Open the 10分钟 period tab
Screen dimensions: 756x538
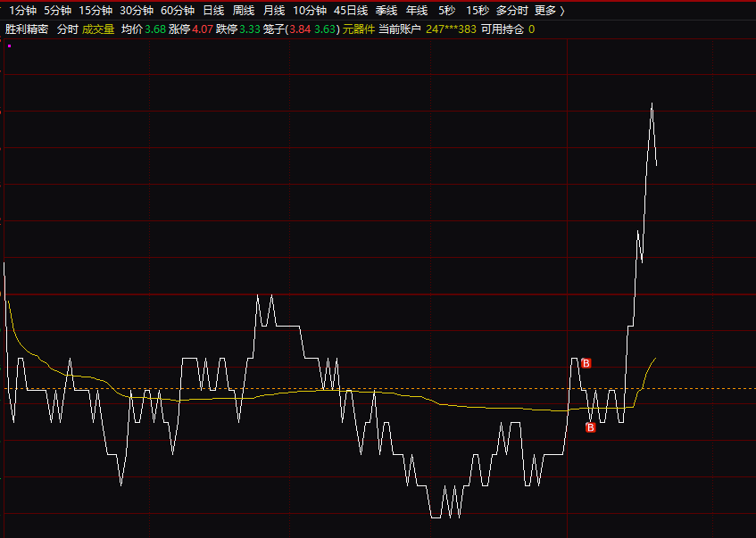click(x=310, y=10)
